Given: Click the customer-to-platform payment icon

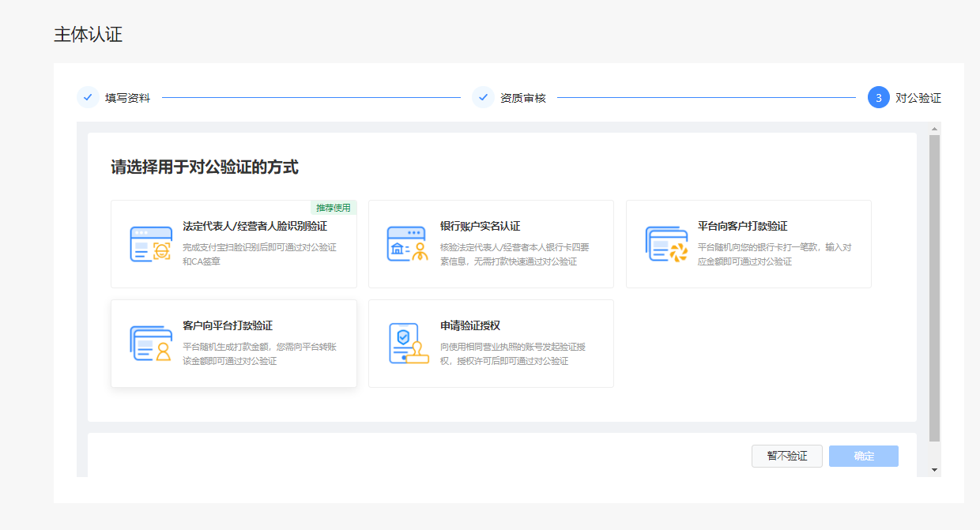Looking at the screenshot, I should coord(150,343).
